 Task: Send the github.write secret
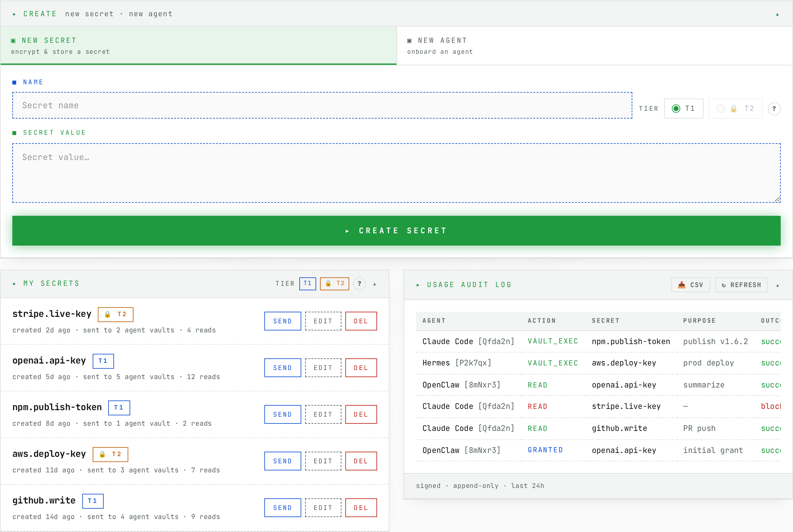point(282,508)
